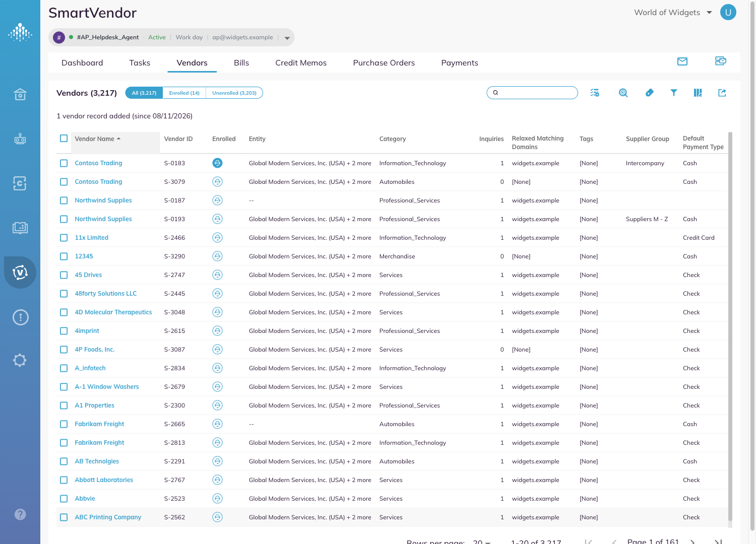Open the inbox check icon beside envelope
The height and width of the screenshot is (544, 756).
[721, 61]
